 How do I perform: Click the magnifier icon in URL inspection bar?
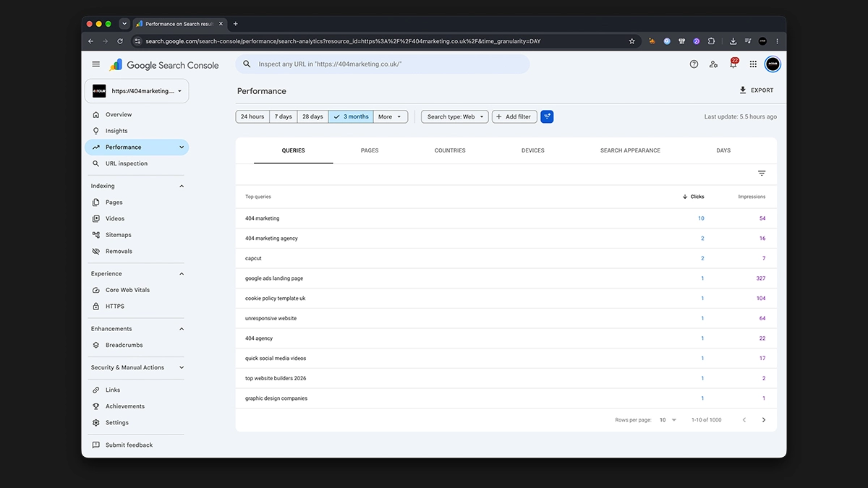point(247,64)
